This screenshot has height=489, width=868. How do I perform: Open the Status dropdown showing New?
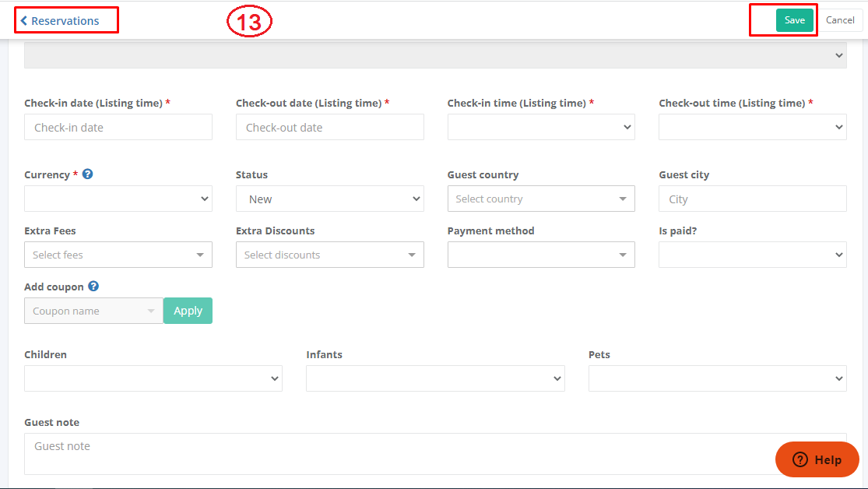tap(330, 199)
